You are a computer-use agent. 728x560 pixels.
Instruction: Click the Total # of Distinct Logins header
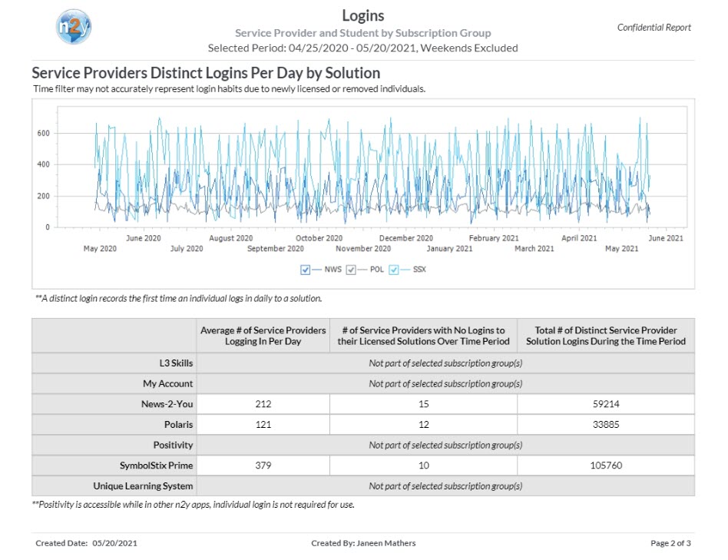tap(606, 336)
